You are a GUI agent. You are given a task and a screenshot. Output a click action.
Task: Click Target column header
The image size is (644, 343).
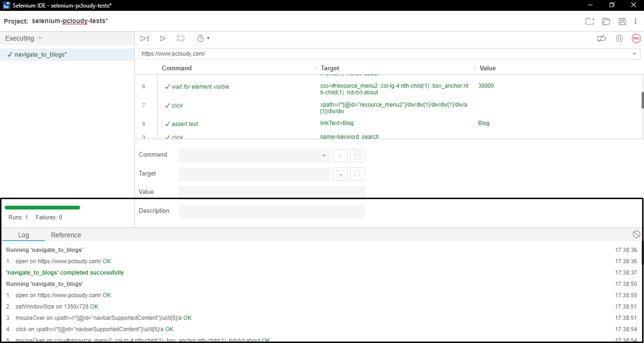pyautogui.click(x=330, y=68)
